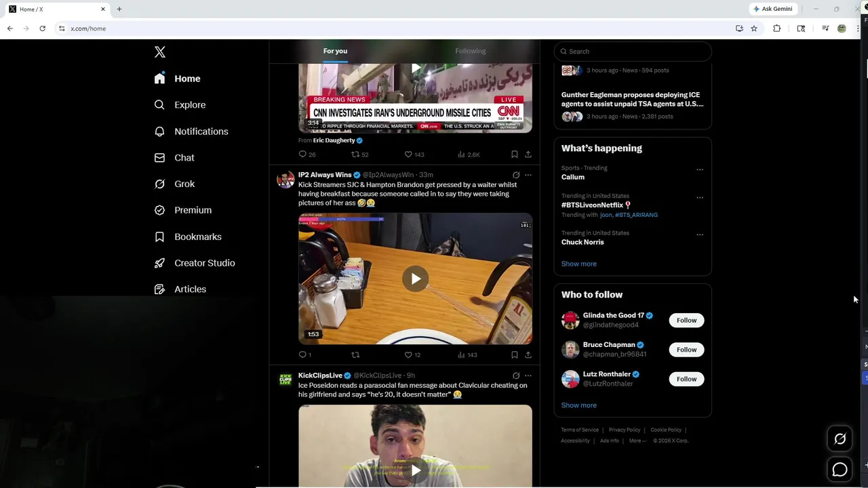
Task: Open the Callum trending topic
Action: (573, 177)
